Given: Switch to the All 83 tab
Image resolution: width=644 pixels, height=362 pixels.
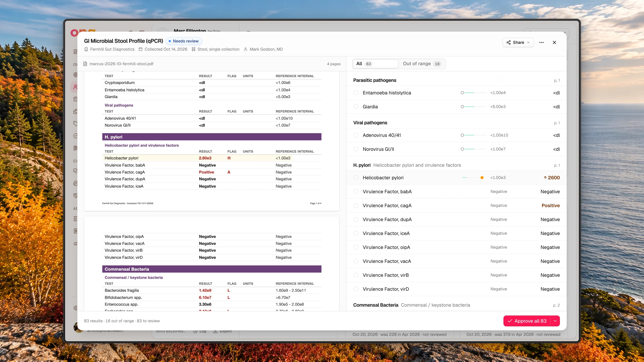Looking at the screenshot, I should point(375,64).
